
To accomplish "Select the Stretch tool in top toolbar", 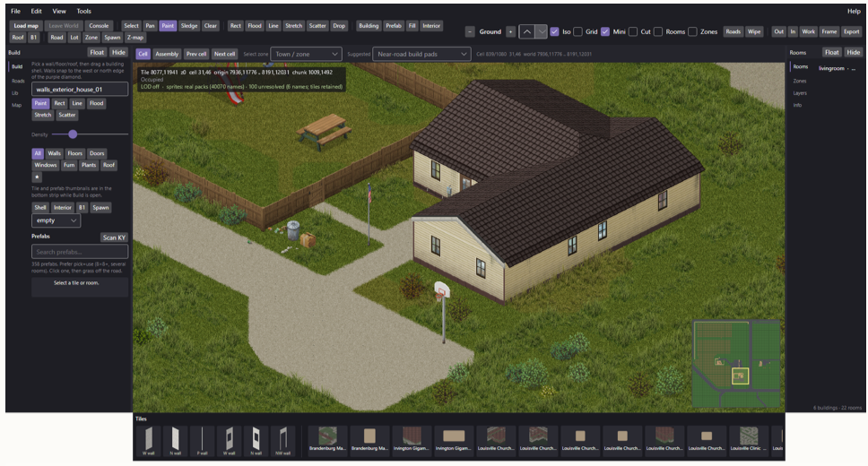I will (293, 25).
